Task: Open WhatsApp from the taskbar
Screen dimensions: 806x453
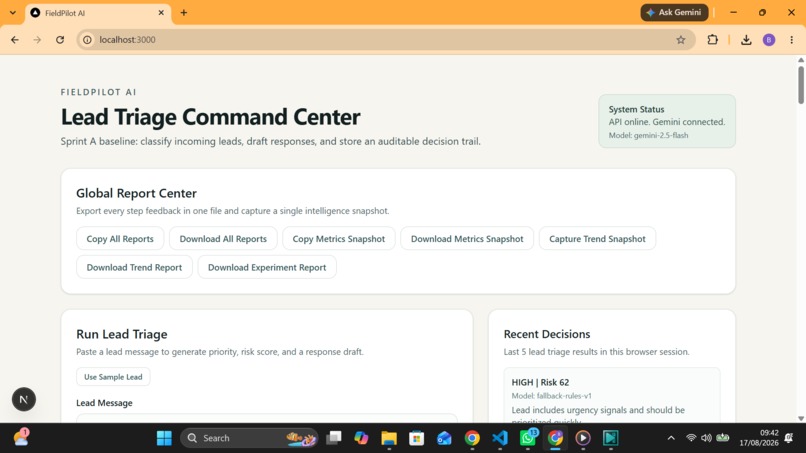Action: pyautogui.click(x=527, y=438)
